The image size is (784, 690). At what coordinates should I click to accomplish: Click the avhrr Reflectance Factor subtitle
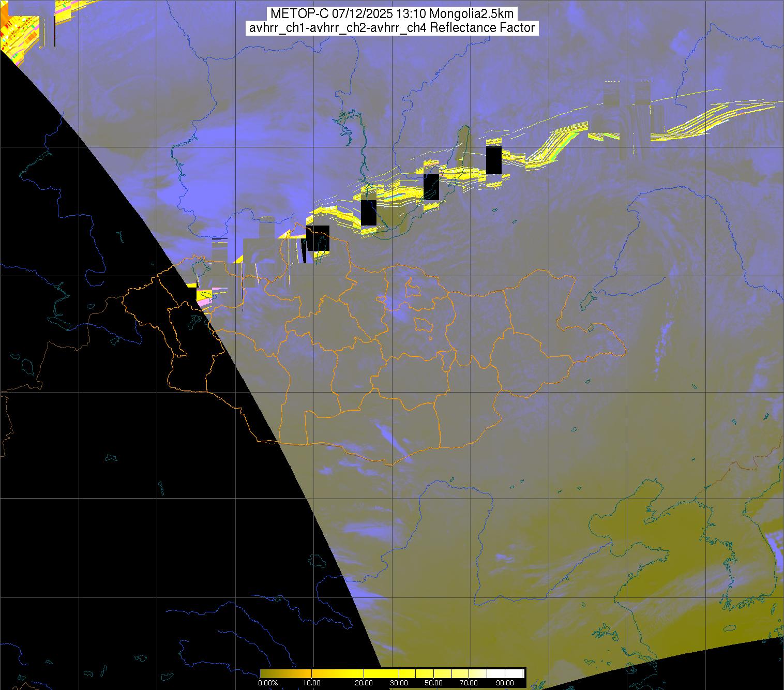(392, 28)
